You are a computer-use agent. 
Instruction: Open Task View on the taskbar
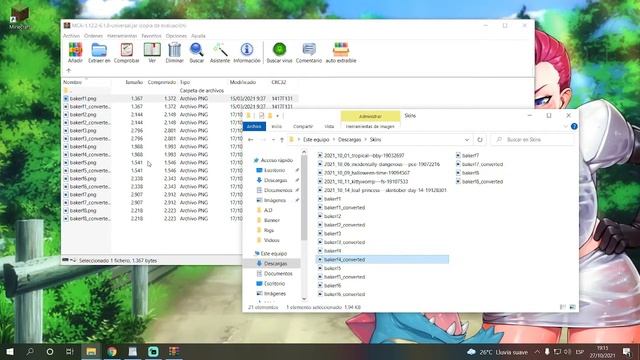click(70, 351)
